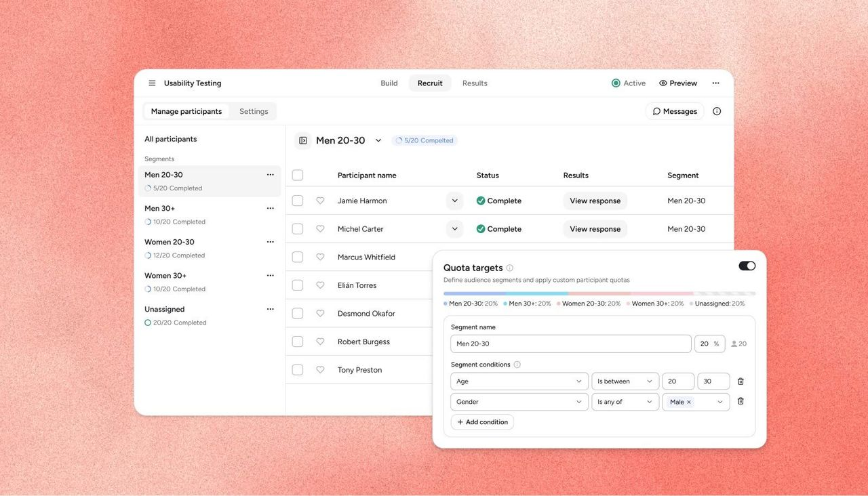Select the checkbox for Desmond Okafor
The height and width of the screenshot is (496, 868).
click(x=298, y=314)
